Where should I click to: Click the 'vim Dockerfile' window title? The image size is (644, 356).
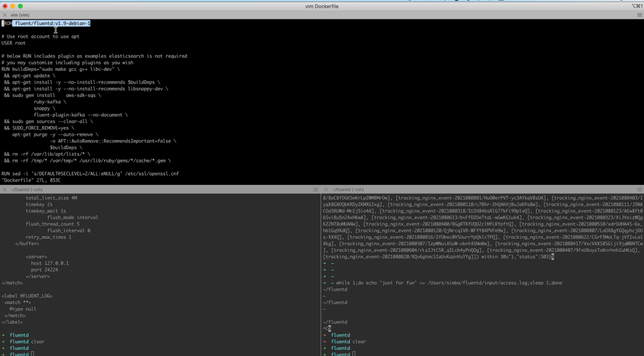click(x=322, y=6)
